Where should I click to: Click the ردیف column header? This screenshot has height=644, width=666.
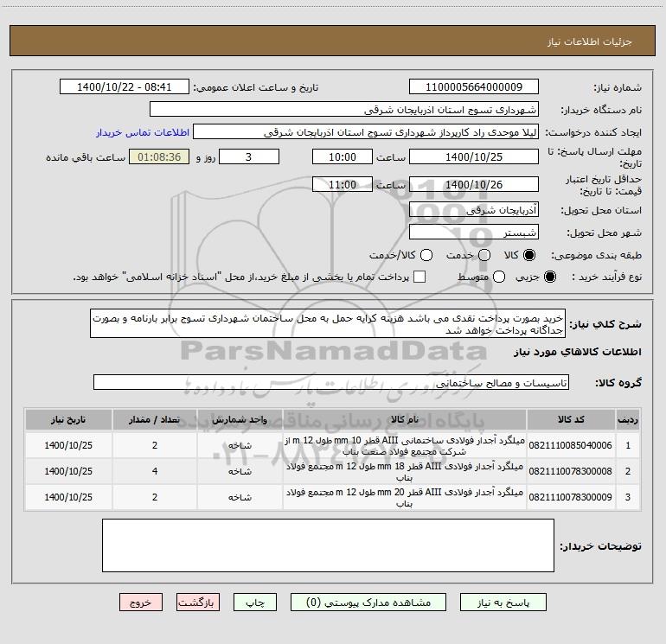point(628,420)
